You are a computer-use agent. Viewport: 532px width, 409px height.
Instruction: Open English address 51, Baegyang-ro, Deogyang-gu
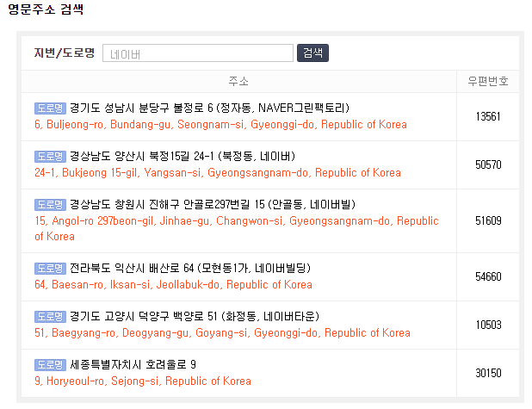click(x=222, y=333)
